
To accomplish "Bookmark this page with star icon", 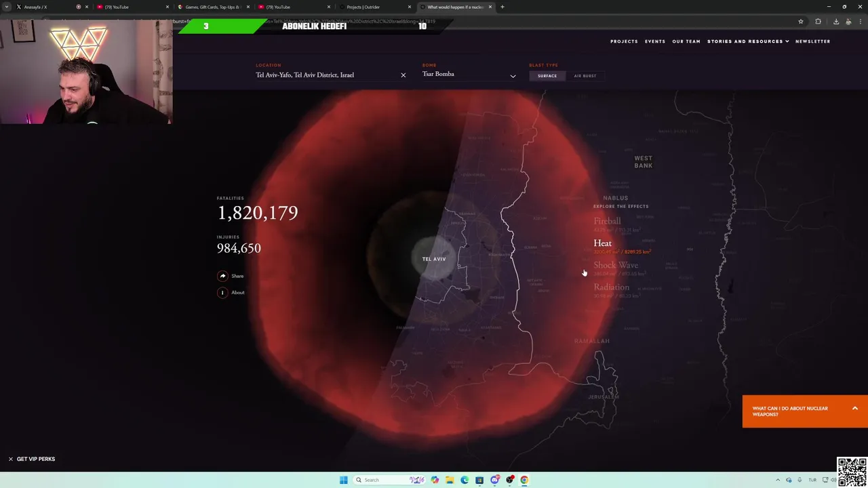I will (801, 22).
